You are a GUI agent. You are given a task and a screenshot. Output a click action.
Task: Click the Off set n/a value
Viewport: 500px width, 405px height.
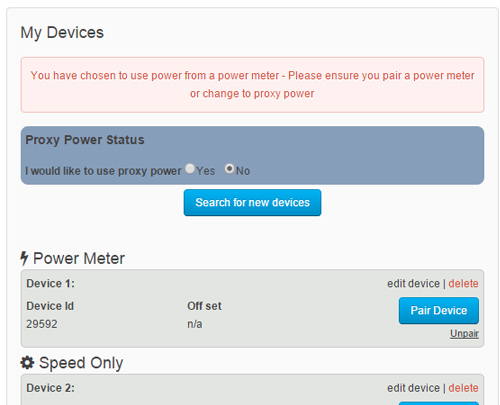click(195, 324)
